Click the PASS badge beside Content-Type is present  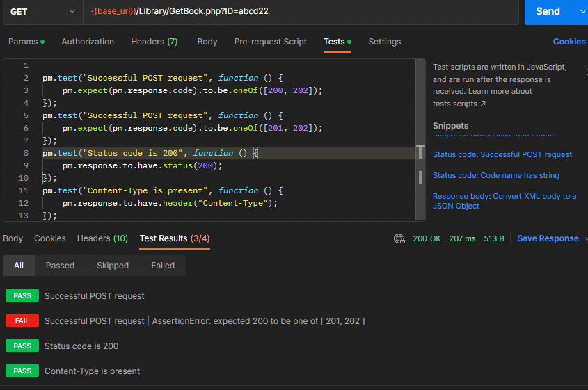click(22, 371)
